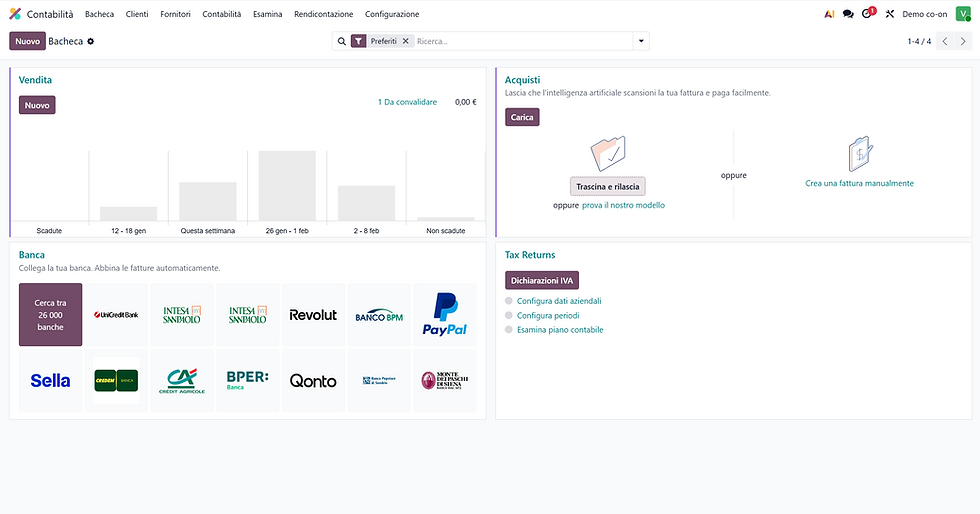Open Configura dati aziendali link
The image size is (980, 514).
coord(559,301)
